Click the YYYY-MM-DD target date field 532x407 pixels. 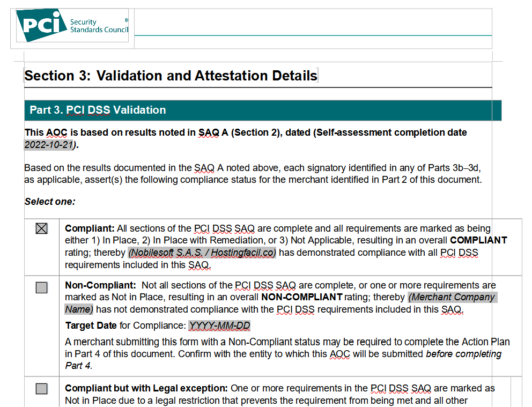coord(219,326)
